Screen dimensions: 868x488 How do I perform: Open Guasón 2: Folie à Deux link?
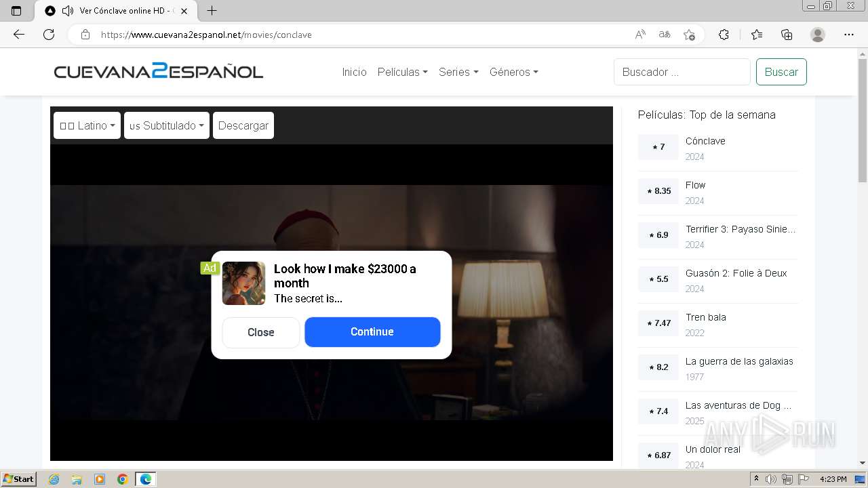[x=736, y=273]
